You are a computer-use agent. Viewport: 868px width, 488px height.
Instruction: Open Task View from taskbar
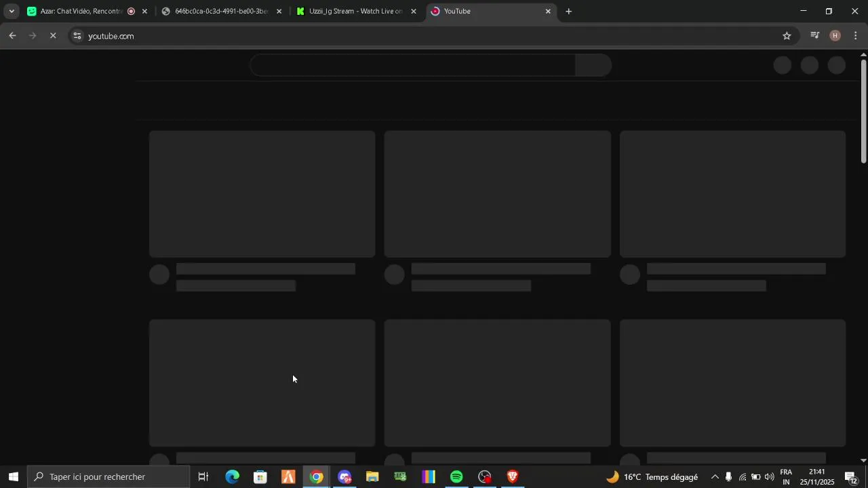coord(203,477)
